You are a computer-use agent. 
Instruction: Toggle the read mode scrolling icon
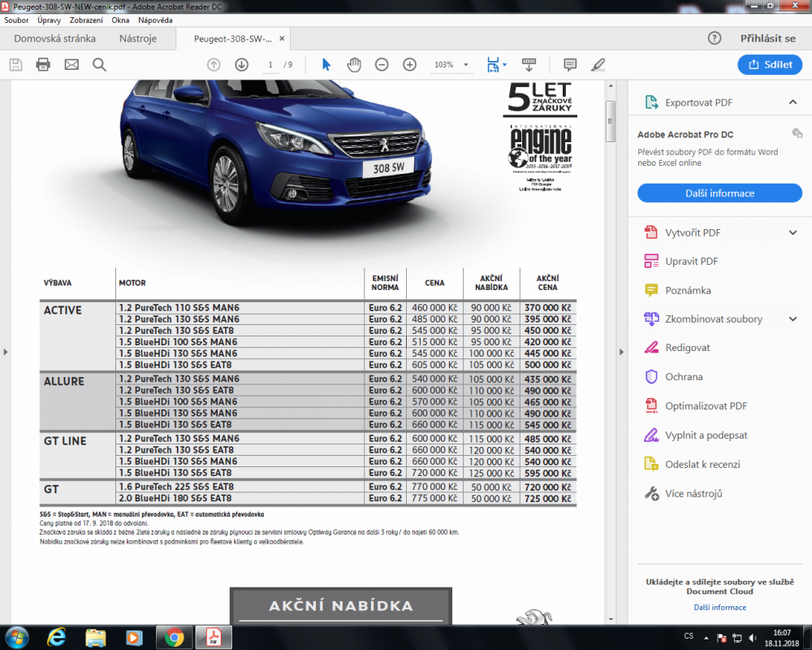click(x=529, y=65)
